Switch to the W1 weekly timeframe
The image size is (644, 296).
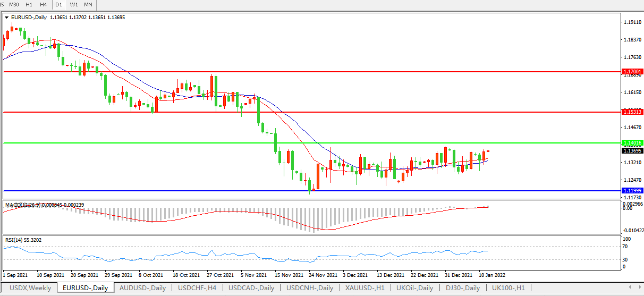(74, 4)
